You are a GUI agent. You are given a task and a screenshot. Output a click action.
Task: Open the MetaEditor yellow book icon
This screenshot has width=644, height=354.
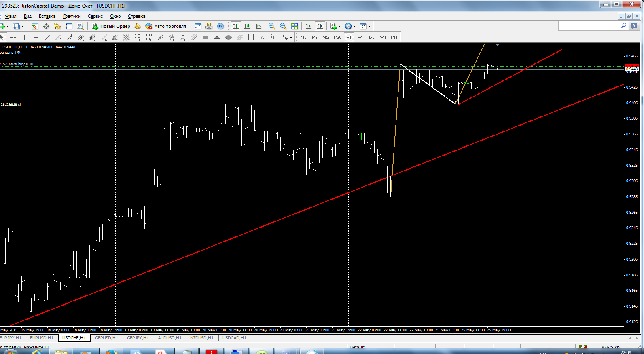pyautogui.click(x=138, y=26)
